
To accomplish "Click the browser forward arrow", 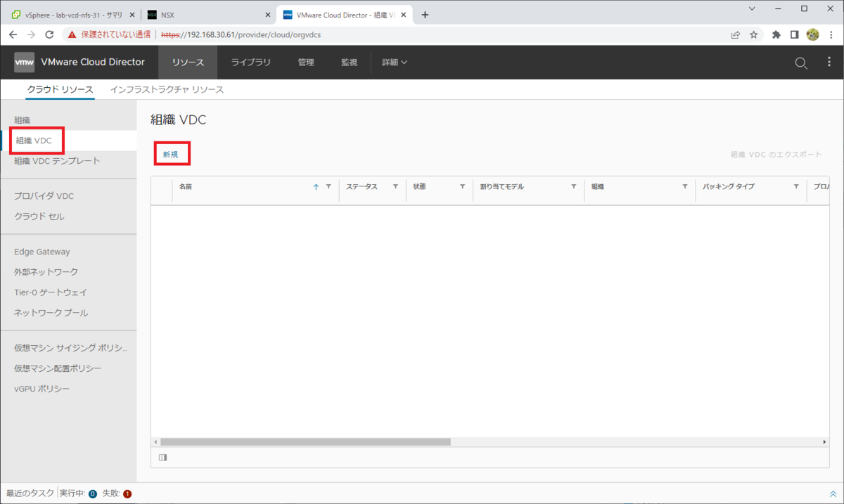I will [31, 34].
